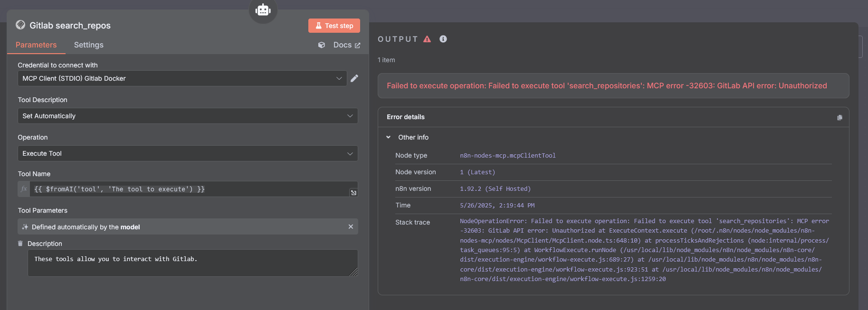Click the stack trace text block
This screenshot has width=868, height=310.
pos(645,250)
